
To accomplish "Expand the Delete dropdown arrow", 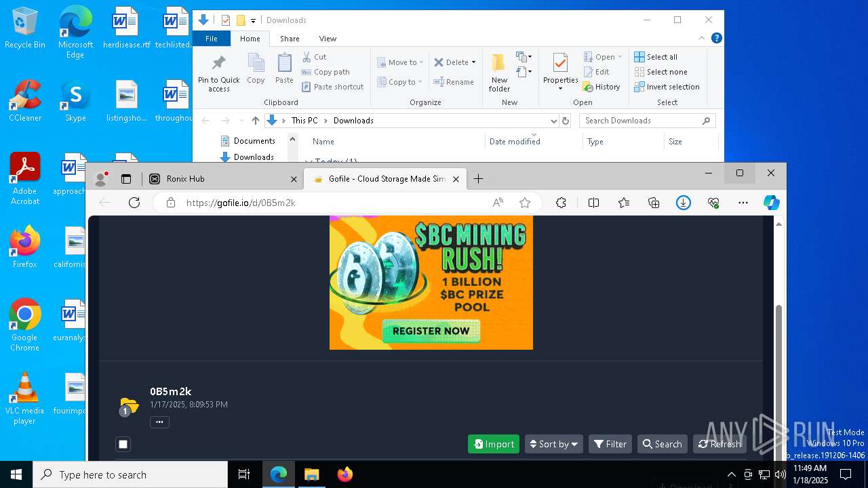I will click(x=473, y=62).
